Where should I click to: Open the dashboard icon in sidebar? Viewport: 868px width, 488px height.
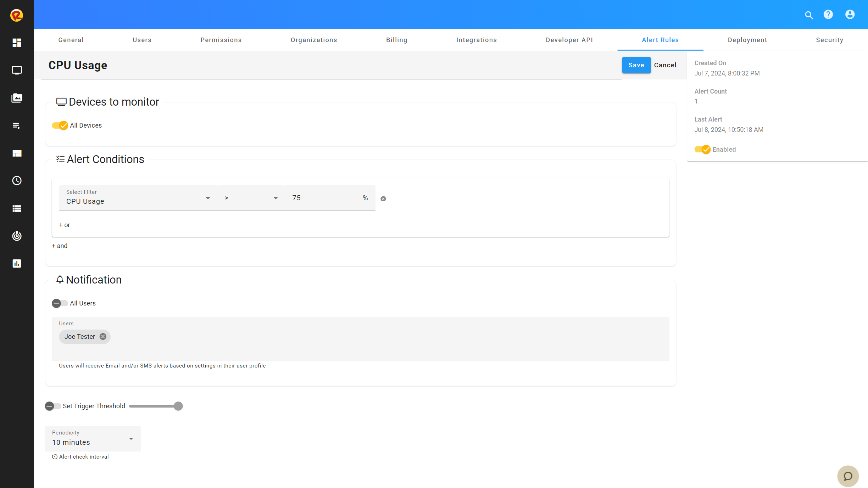17,43
